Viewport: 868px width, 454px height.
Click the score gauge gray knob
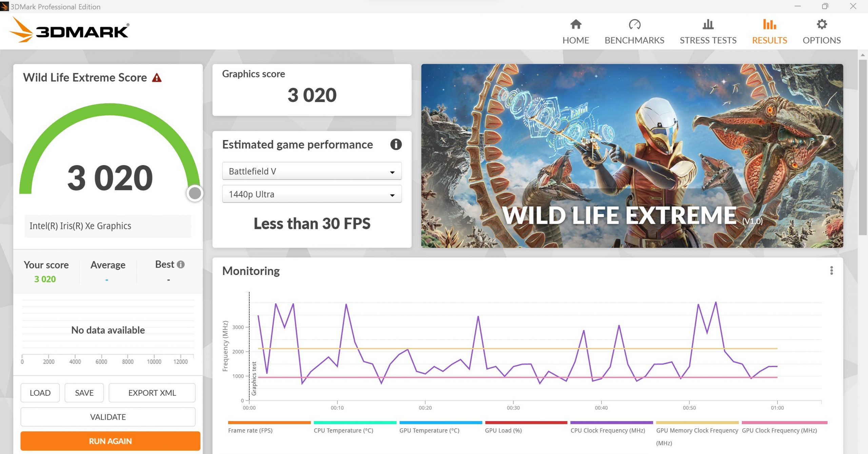[195, 193]
